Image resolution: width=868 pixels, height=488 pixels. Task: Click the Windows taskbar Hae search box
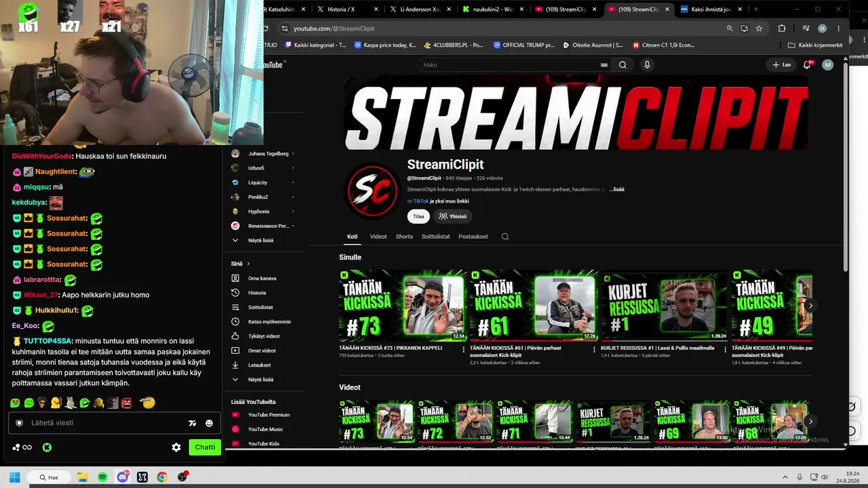(x=49, y=477)
